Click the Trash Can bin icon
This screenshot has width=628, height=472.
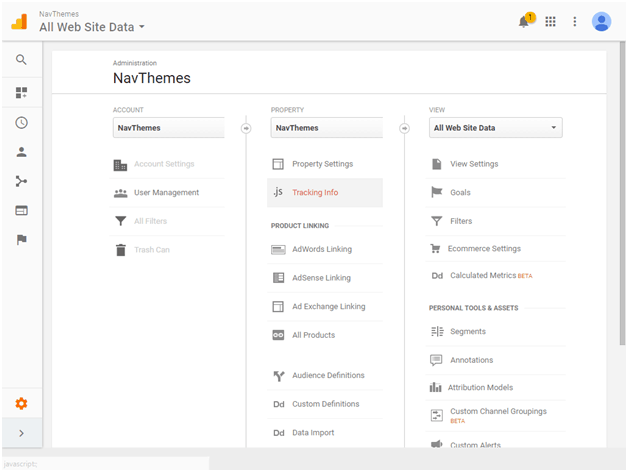click(121, 250)
